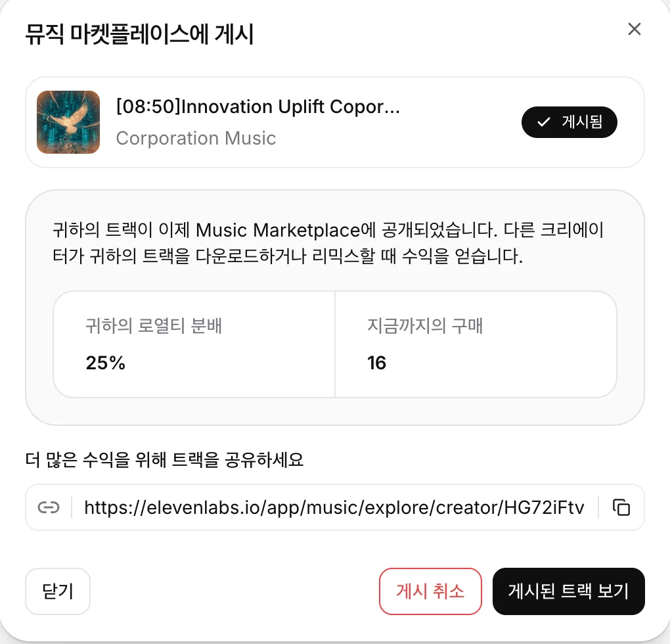Click the 더 많은 수익을 위해 트랙을 공유하세요 label
The image size is (670, 644).
click(164, 460)
